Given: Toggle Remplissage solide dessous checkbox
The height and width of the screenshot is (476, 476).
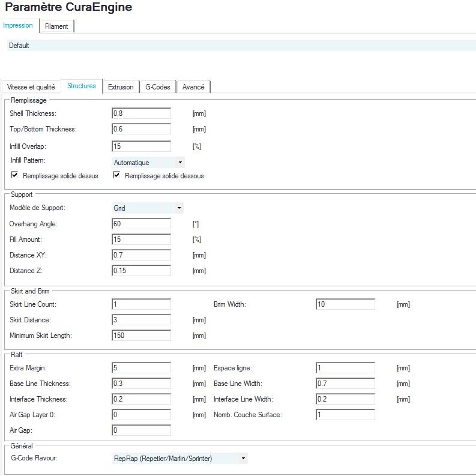Looking at the screenshot, I should point(116,176).
